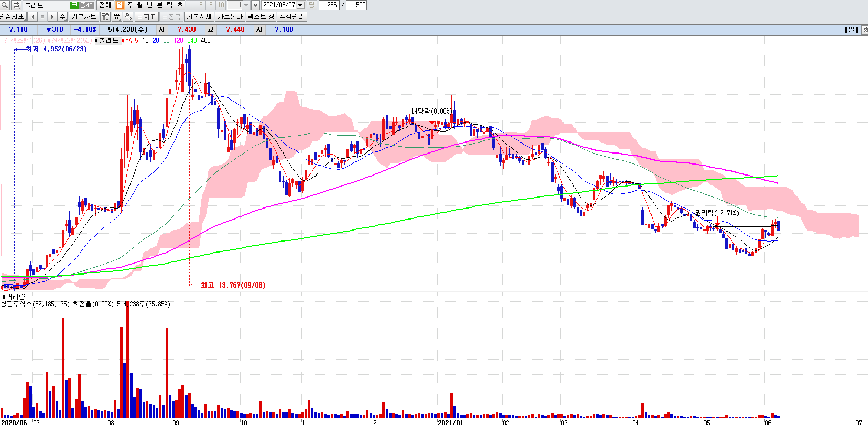
Task: Click the 솔리드 series legend label
Action: click(x=107, y=40)
